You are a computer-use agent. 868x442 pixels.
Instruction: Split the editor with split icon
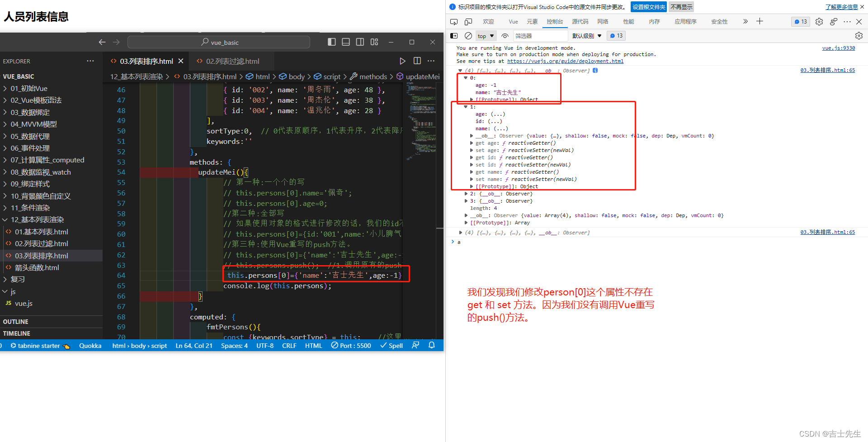[x=417, y=61]
